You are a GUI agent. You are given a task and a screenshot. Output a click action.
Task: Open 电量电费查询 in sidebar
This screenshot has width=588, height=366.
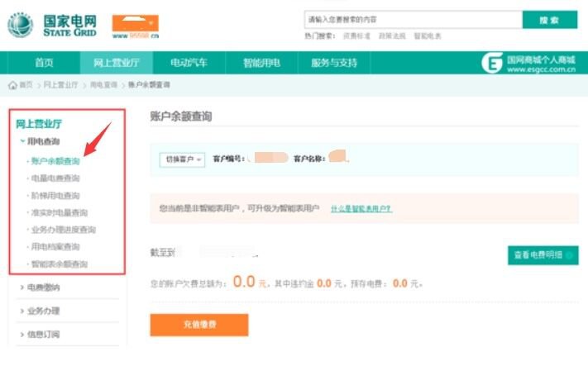(55, 178)
